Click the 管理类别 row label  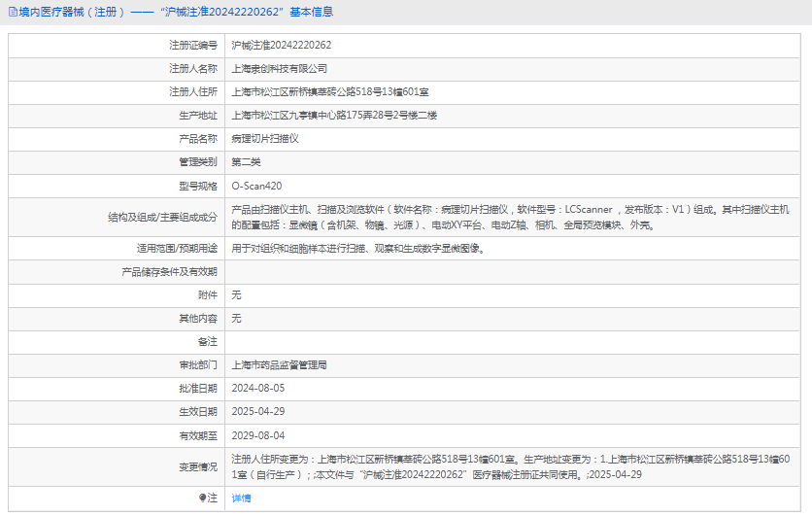coord(198,161)
